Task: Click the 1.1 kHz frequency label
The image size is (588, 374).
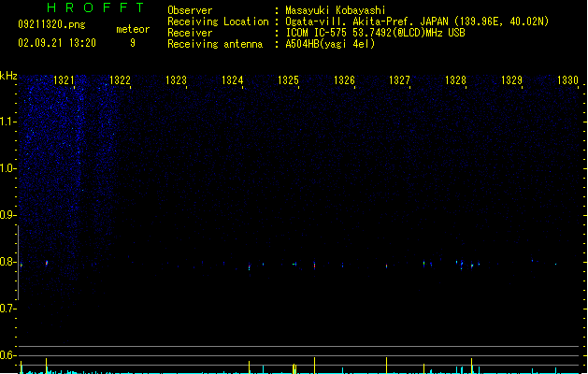Action: [x=7, y=122]
